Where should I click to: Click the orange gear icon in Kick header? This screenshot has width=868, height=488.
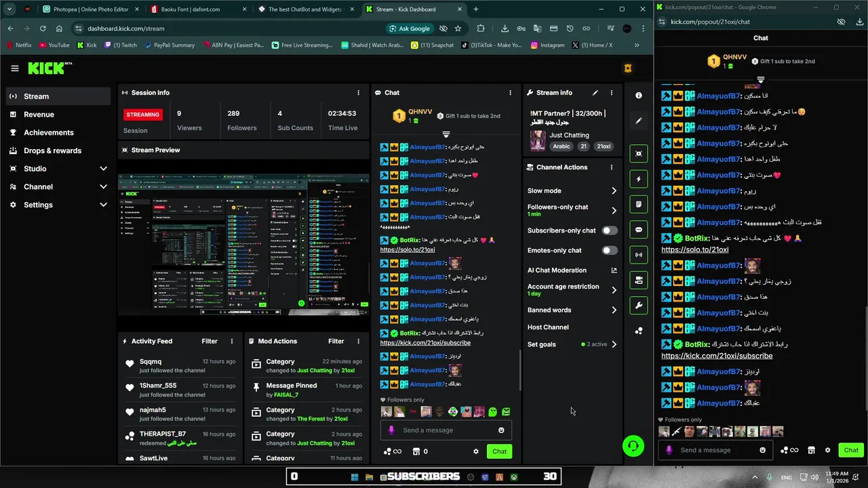coord(628,68)
